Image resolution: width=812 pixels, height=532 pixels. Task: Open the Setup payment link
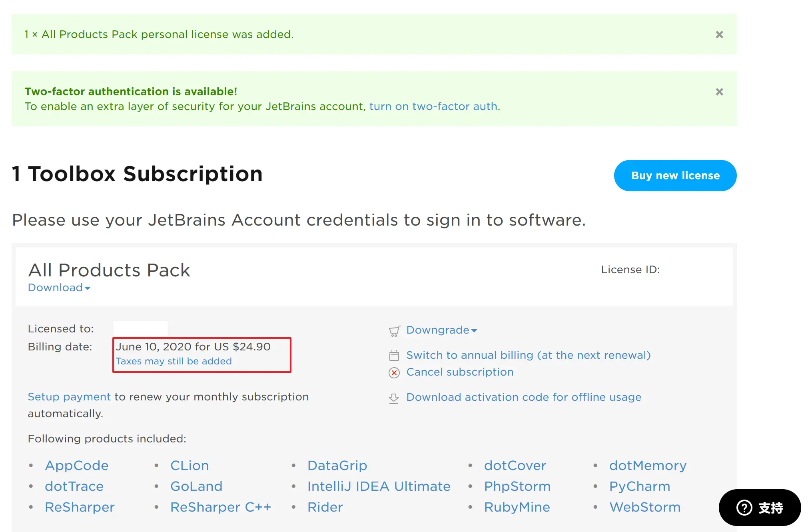[x=69, y=397]
